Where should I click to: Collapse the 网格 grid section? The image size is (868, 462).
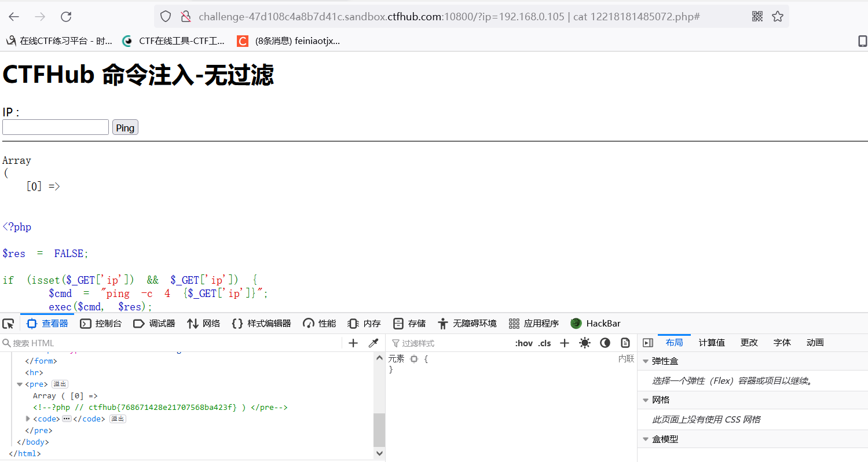tap(646, 400)
